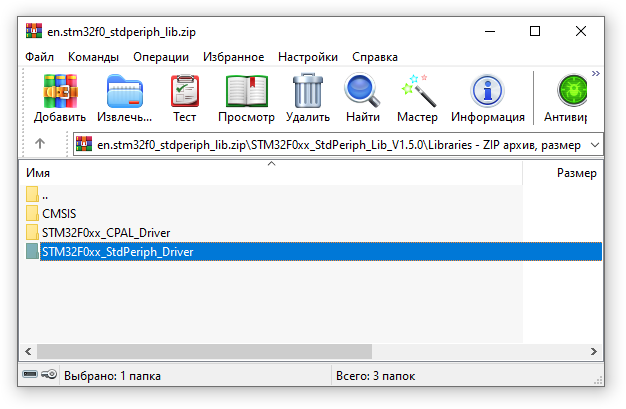Viewport: 626px width, 409px height.
Task: Click 'Всего: 3 папок' status text
Action: (x=375, y=376)
